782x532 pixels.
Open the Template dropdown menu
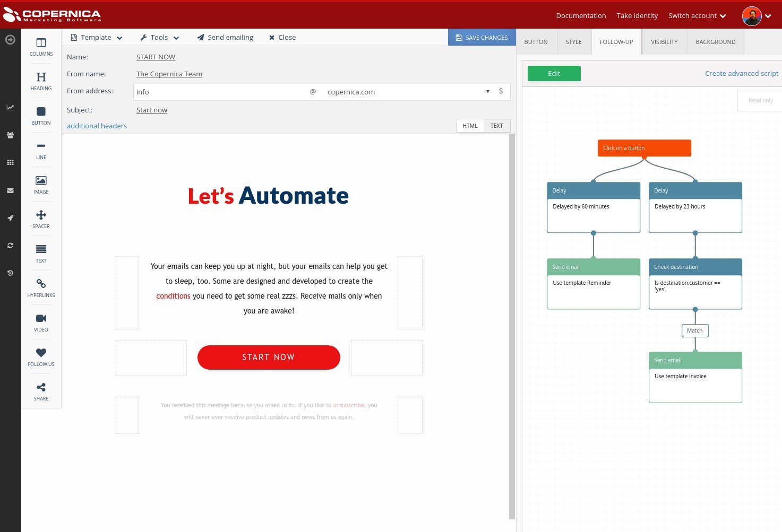[x=97, y=37]
